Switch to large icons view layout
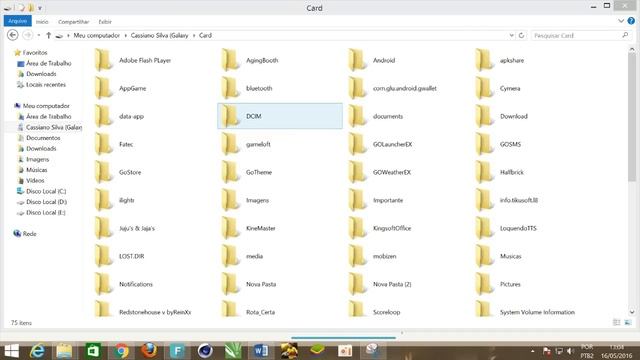Screen dimensions: 640x360 coord(628,322)
